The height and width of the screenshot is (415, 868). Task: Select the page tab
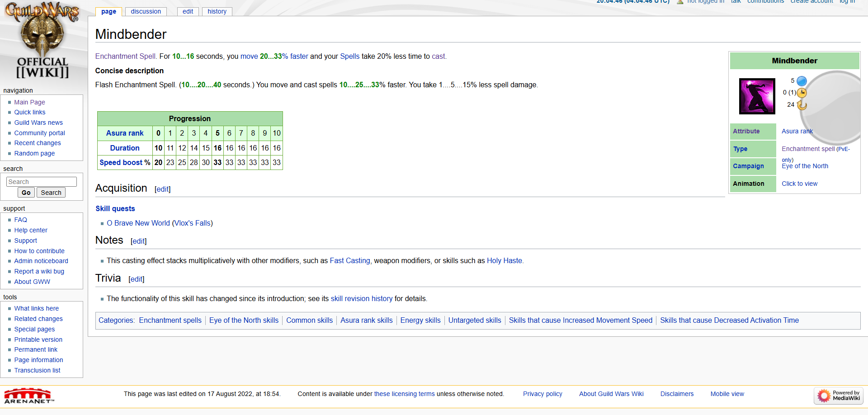coord(108,11)
